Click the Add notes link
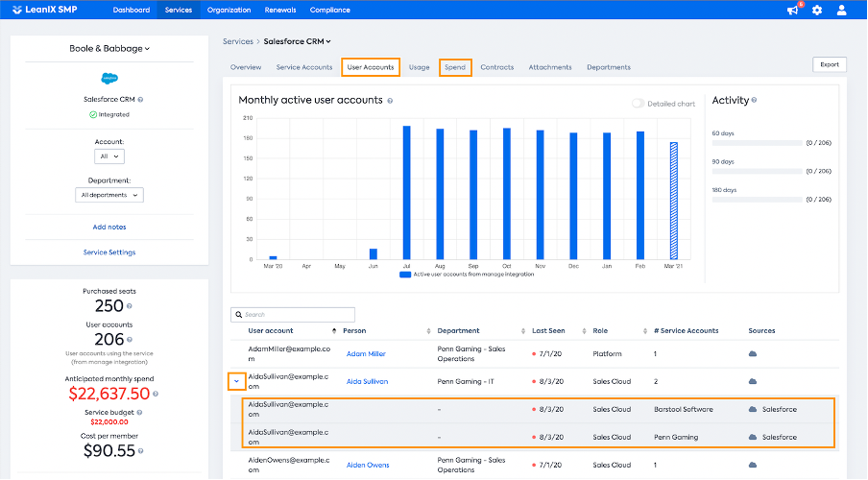The height and width of the screenshot is (480, 868). point(109,227)
